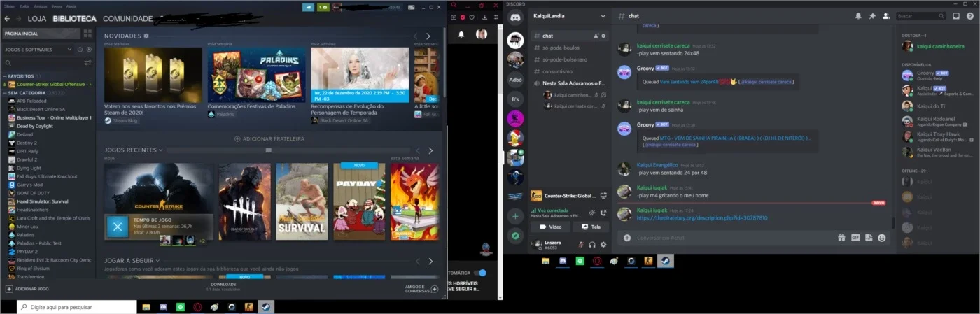Viewport: 980px width, 314px height.
Task: Adjust the Jogos Recentes shelf slider handle
Action: click(268, 150)
